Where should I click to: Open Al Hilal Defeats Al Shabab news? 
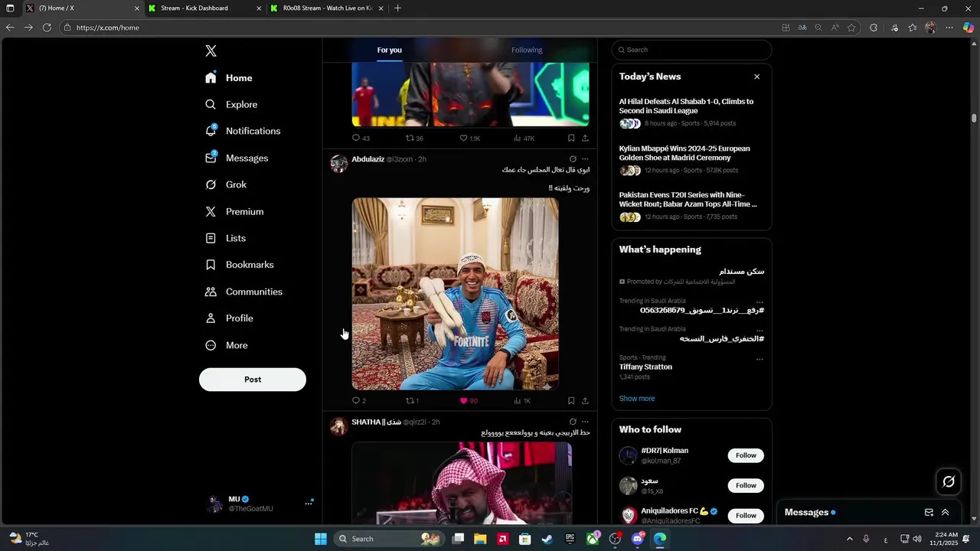pyautogui.click(x=691, y=113)
